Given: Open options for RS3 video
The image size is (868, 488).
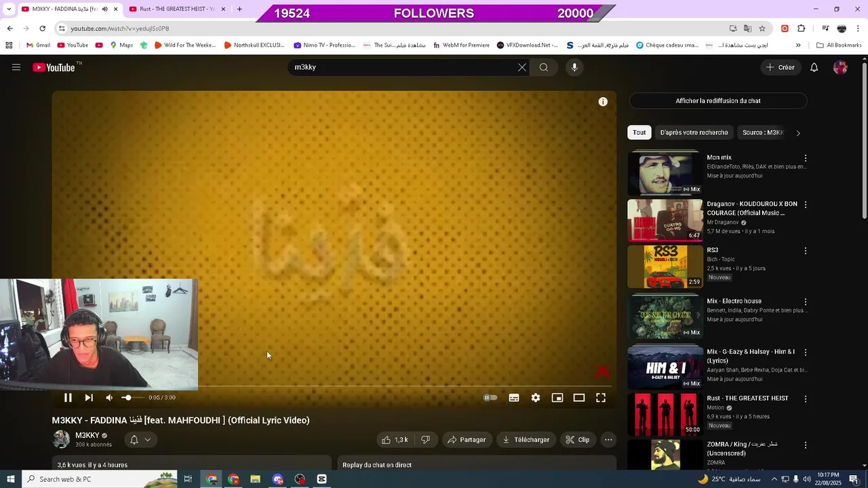Looking at the screenshot, I should click(x=806, y=251).
